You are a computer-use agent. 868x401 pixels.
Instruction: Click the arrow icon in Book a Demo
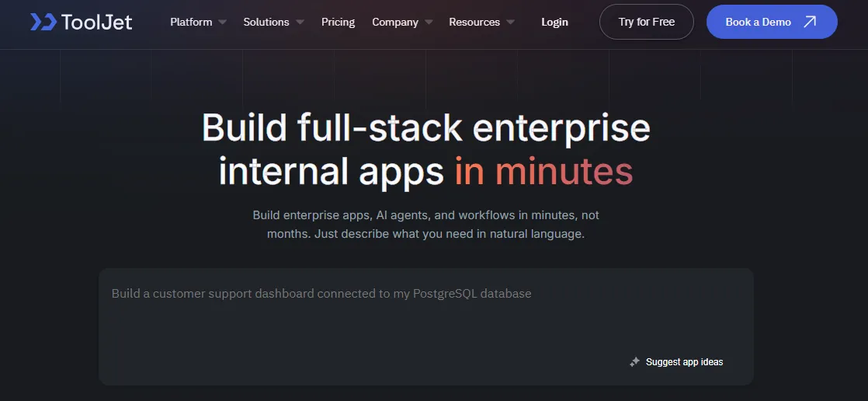(810, 23)
